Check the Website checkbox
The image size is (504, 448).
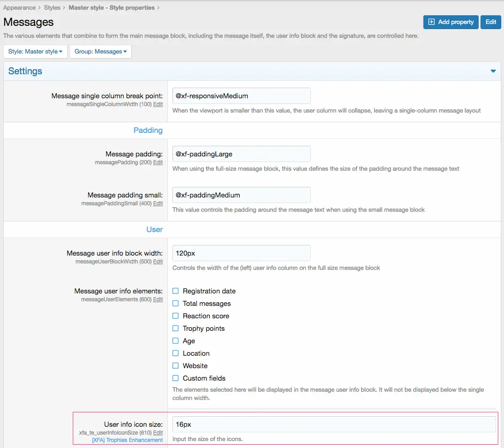pyautogui.click(x=176, y=366)
